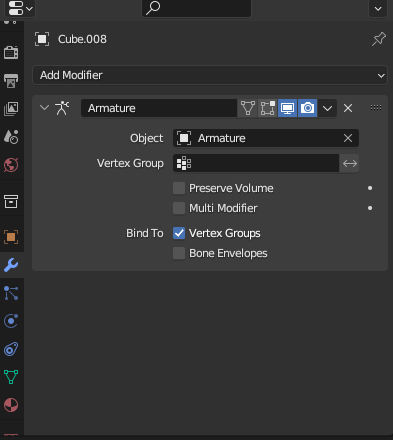The image size is (393, 440).
Task: Click the magnifier search icon
Action: tap(153, 7)
